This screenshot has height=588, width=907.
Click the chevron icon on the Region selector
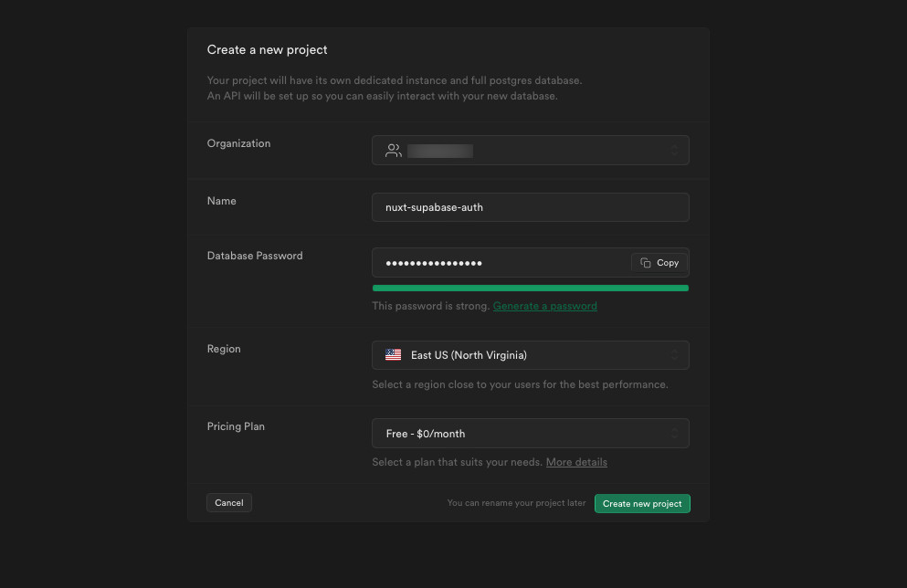675,354
